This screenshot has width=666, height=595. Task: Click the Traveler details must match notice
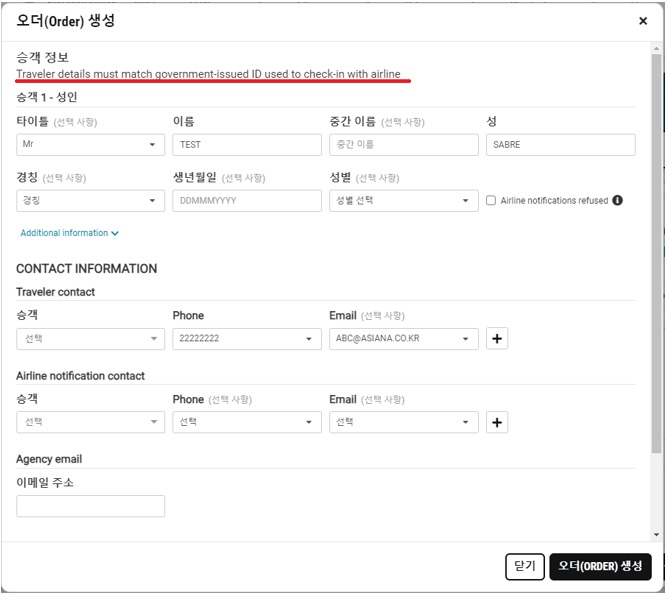click(208, 74)
